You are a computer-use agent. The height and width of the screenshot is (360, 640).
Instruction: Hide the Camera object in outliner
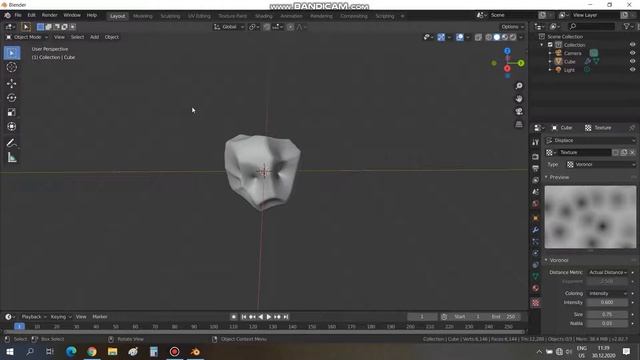point(632,53)
